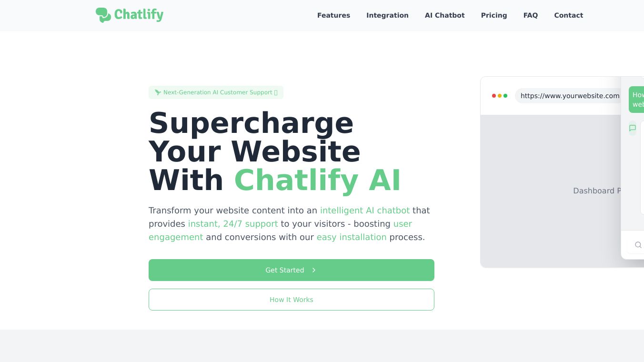Open the AI Chatbot nav link
This screenshot has height=362, width=644.
tap(444, 15)
